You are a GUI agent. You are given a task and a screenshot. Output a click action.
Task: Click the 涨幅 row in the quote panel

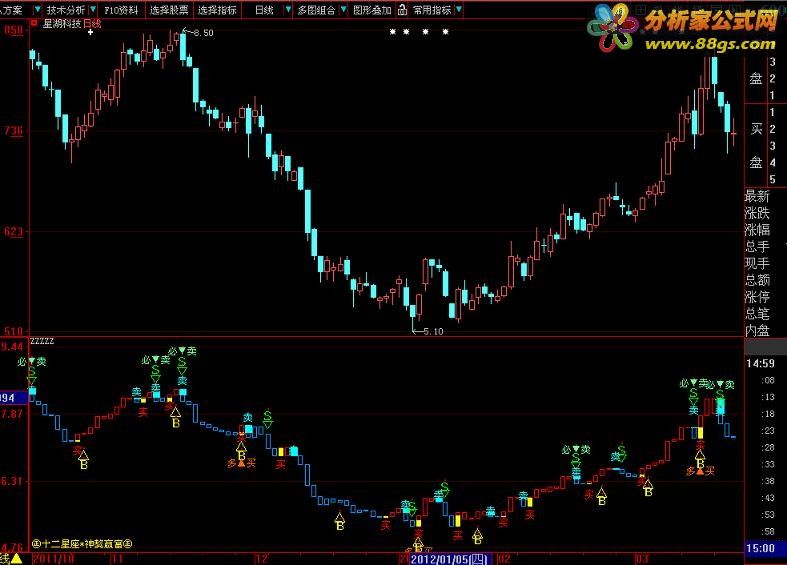[757, 230]
